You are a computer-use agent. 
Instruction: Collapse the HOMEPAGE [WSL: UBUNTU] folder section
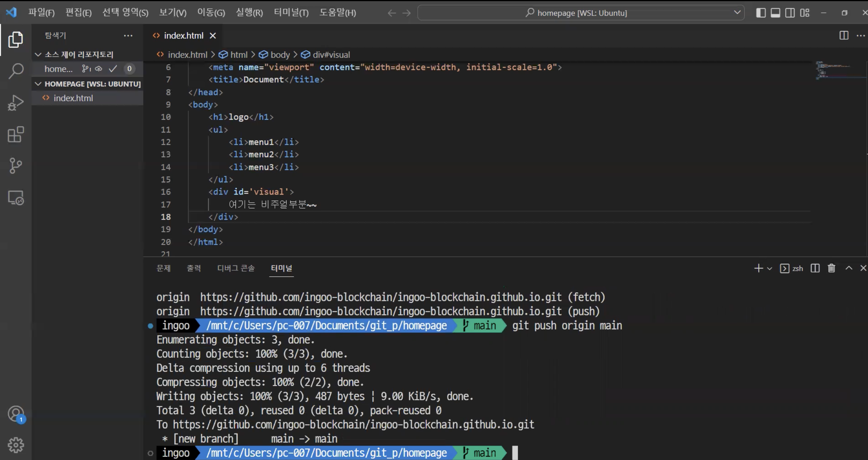click(38, 84)
